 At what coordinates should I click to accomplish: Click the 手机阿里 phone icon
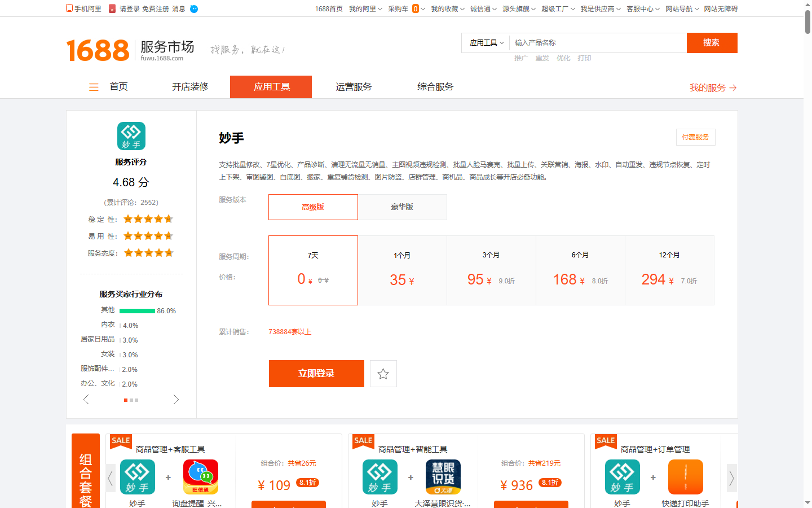(x=69, y=8)
